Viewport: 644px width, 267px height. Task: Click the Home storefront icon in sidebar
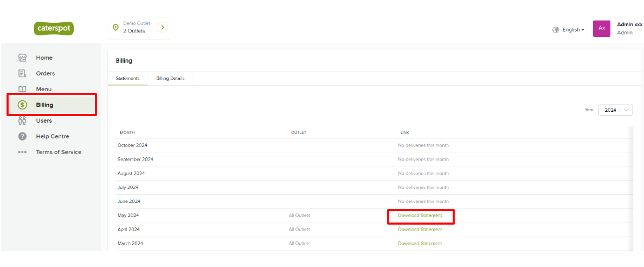tap(22, 58)
